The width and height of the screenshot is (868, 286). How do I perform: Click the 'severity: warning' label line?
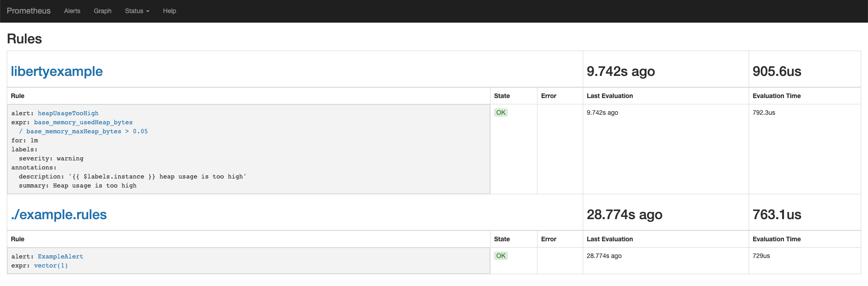51,159
